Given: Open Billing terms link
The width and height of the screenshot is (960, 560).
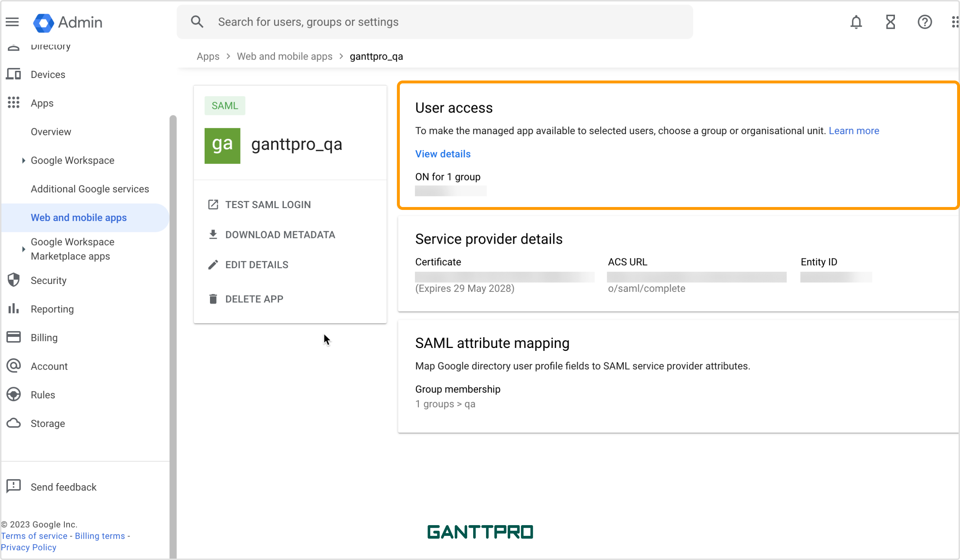Looking at the screenshot, I should pos(100,536).
